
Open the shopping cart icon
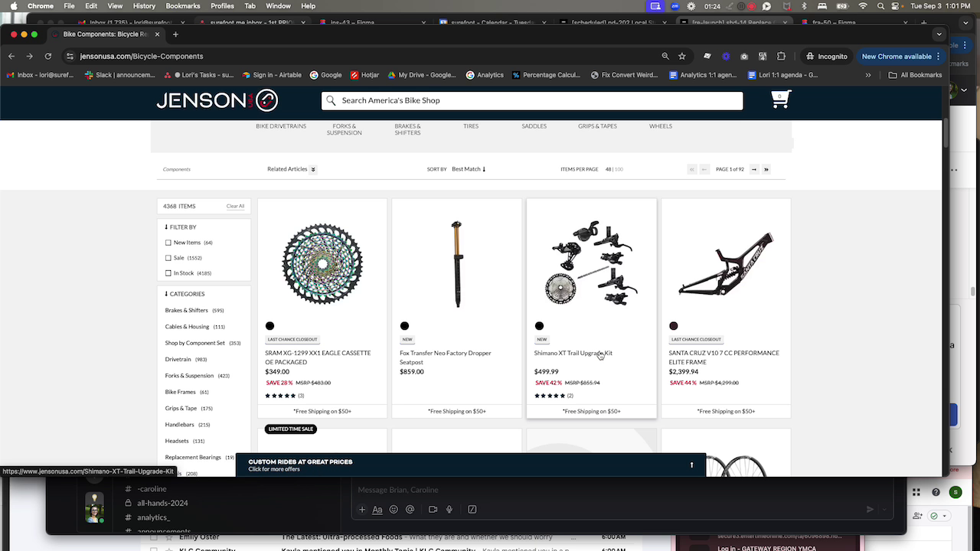pos(780,99)
